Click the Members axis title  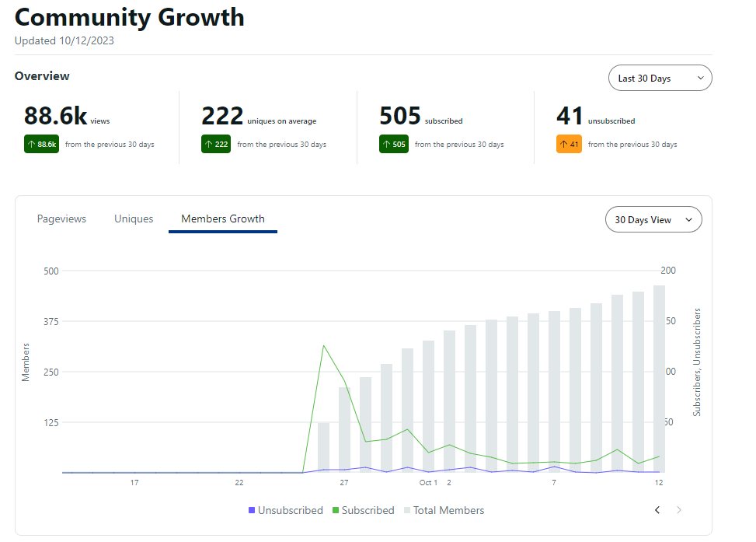click(x=26, y=362)
